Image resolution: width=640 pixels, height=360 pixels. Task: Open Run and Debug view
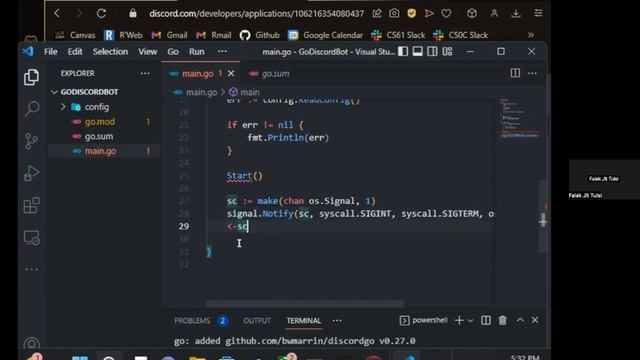(x=31, y=173)
